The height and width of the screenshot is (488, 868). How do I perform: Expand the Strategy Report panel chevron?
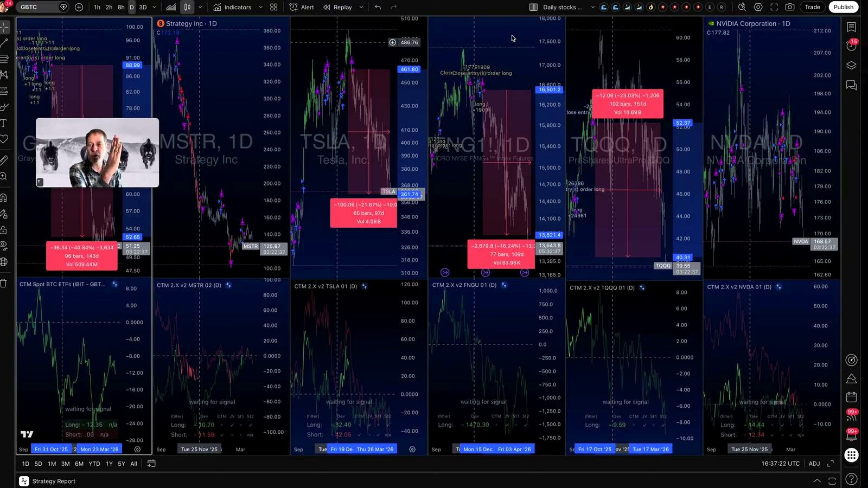tap(817, 481)
